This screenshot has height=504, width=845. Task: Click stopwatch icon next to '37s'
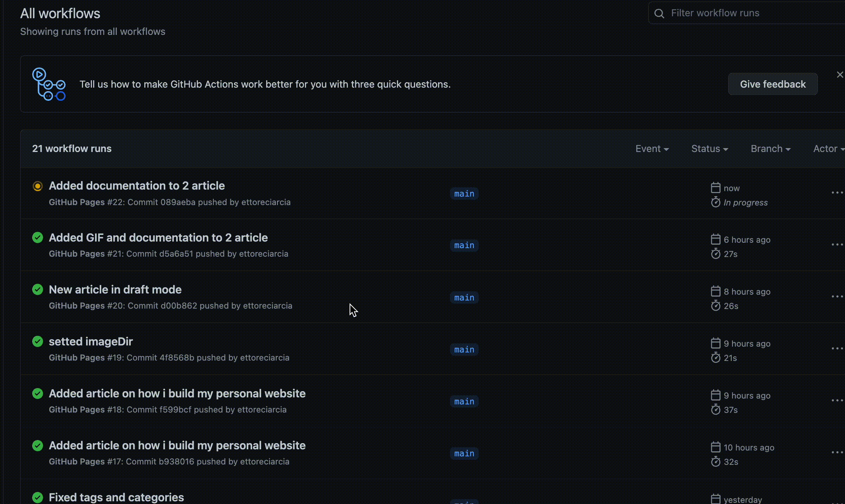pos(716,409)
